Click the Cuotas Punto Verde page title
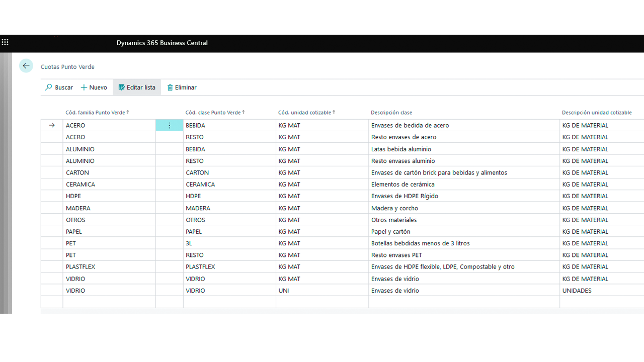This screenshot has width=644, height=362. pyautogui.click(x=67, y=67)
